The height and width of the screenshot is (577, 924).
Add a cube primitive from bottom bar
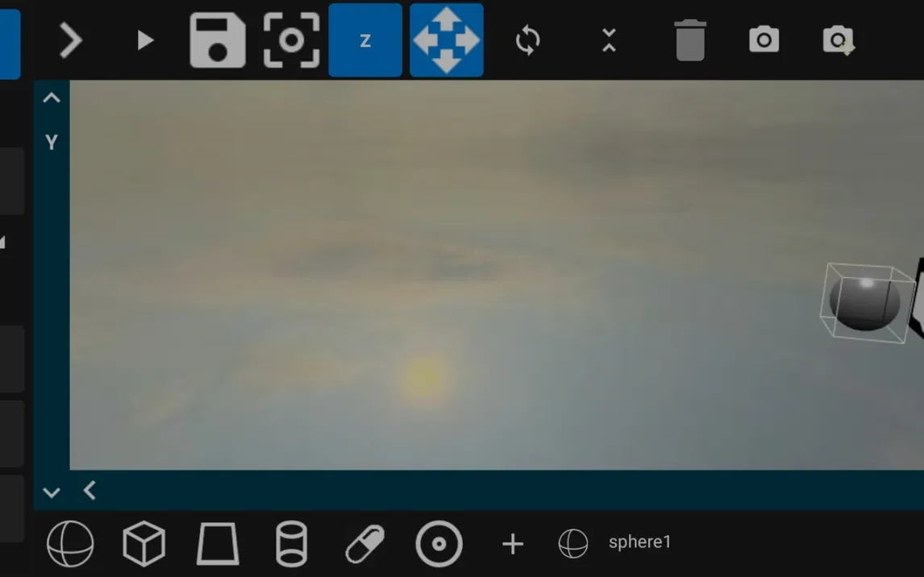tap(144, 543)
